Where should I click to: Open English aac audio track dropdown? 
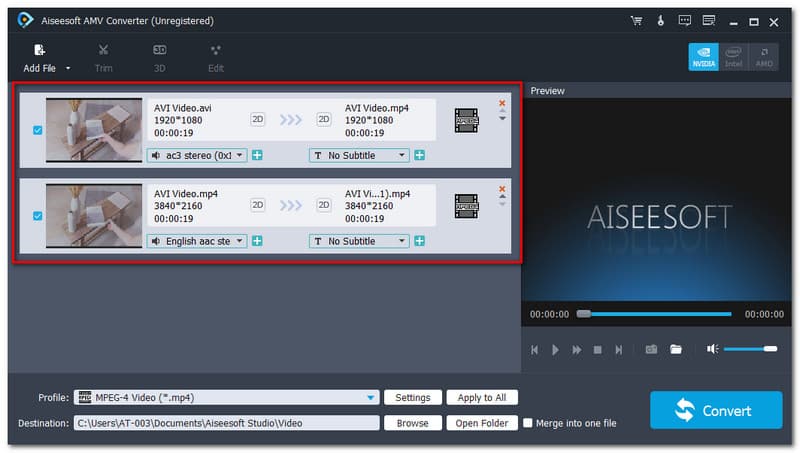[197, 241]
